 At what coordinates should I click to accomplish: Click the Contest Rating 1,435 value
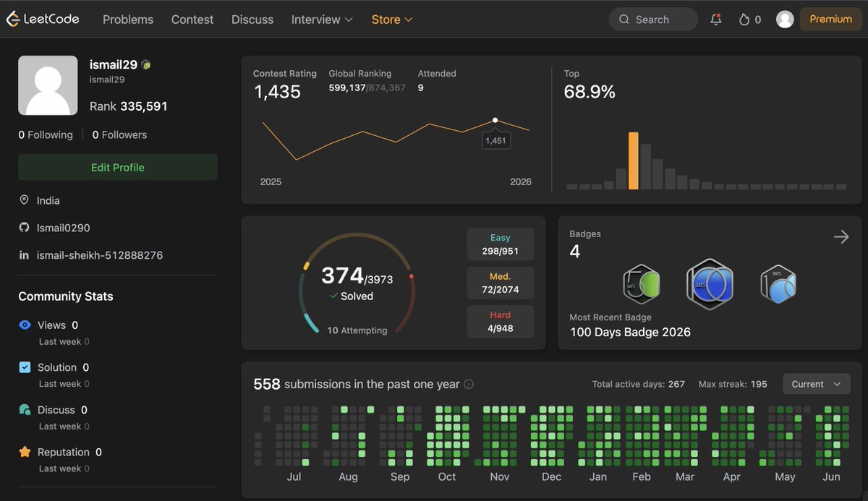(277, 92)
